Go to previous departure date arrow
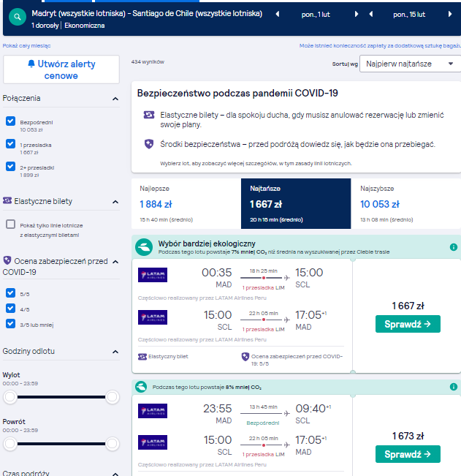461x476 pixels. (277, 14)
